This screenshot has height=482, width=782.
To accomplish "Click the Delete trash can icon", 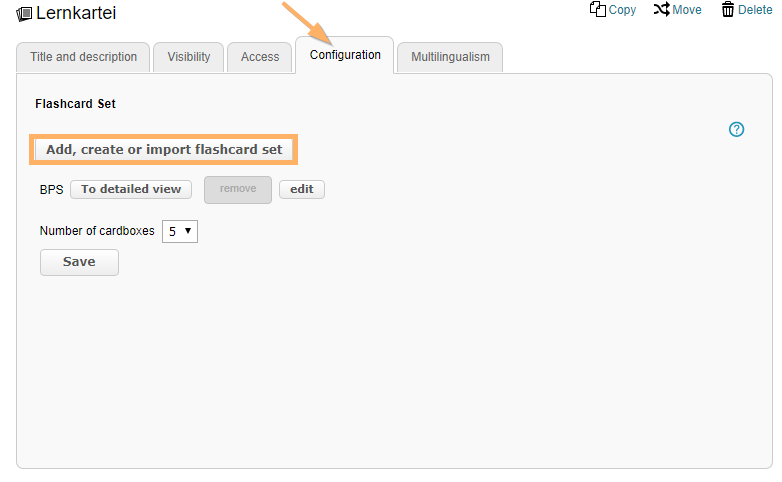I will point(728,9).
